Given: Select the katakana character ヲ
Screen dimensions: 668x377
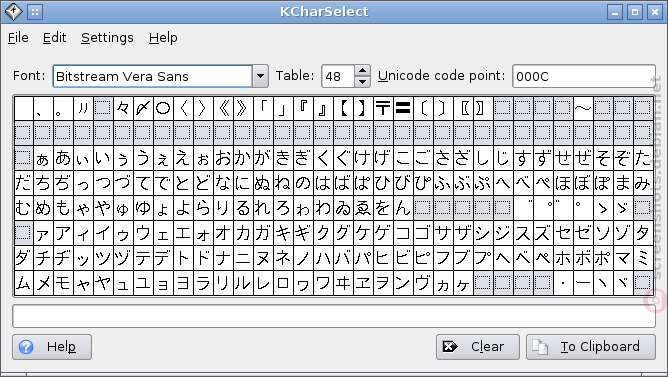Looking at the screenshot, I should click(383, 282).
